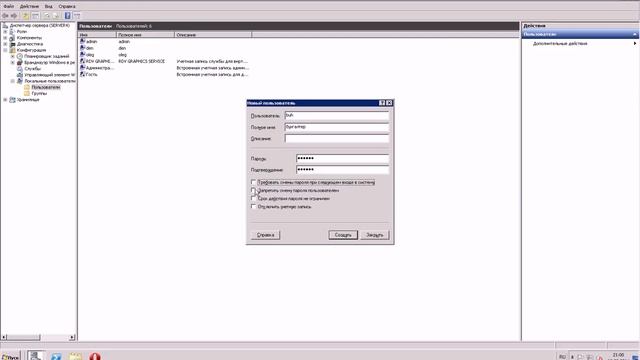Expand the Диагностика tree node
The image size is (640, 360).
5,44
